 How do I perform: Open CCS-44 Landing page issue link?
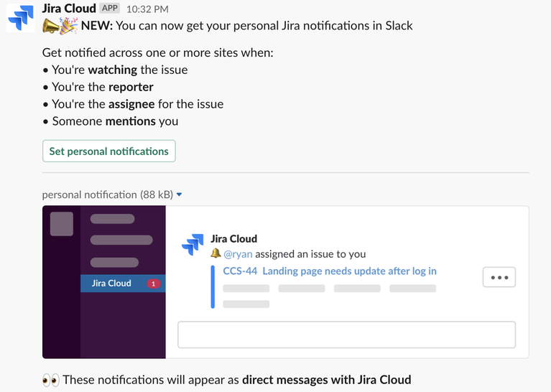click(330, 271)
